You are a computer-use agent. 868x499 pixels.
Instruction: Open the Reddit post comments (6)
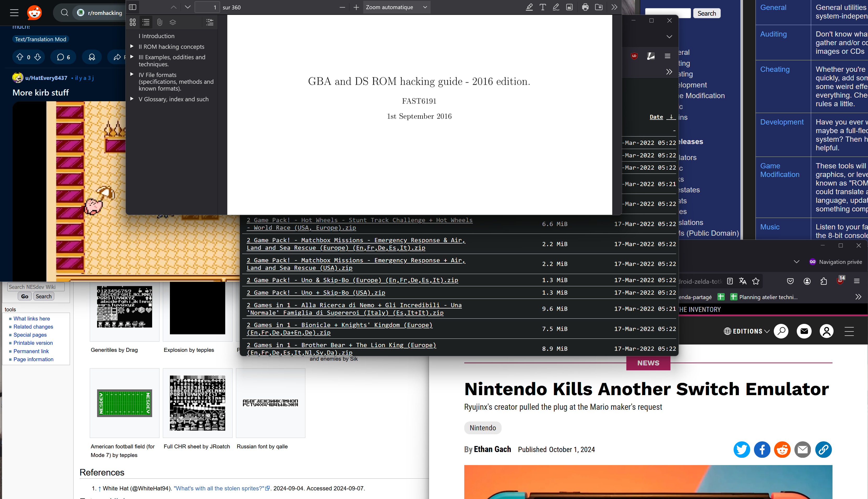(63, 57)
